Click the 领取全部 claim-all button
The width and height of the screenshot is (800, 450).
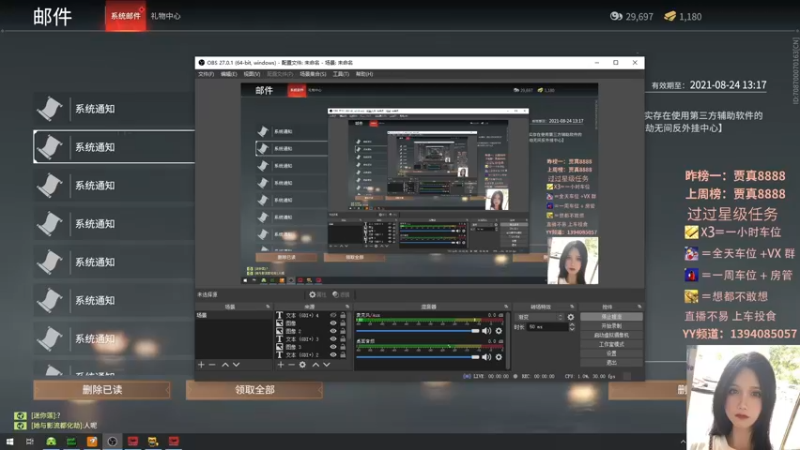point(255,390)
